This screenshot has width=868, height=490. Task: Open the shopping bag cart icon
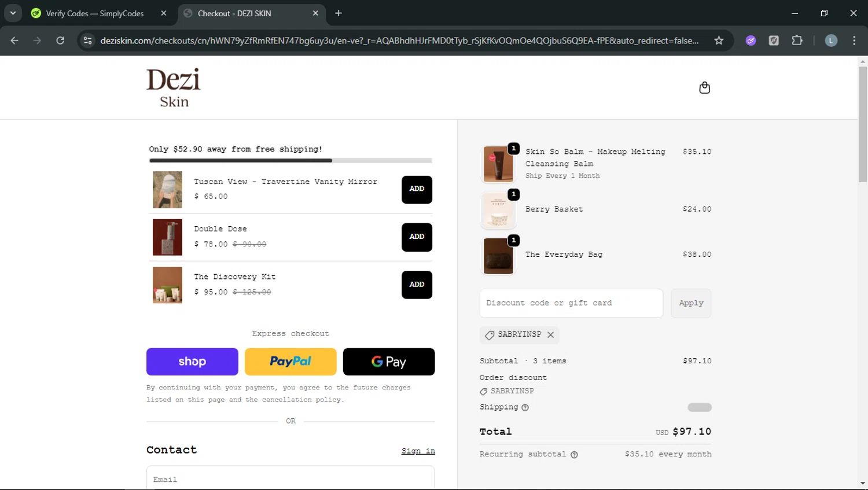pos(704,88)
